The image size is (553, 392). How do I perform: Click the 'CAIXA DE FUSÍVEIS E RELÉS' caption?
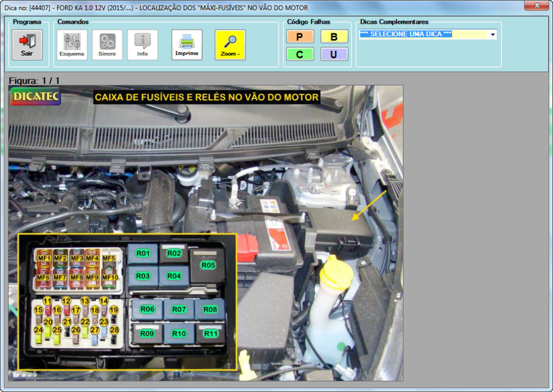tap(207, 97)
